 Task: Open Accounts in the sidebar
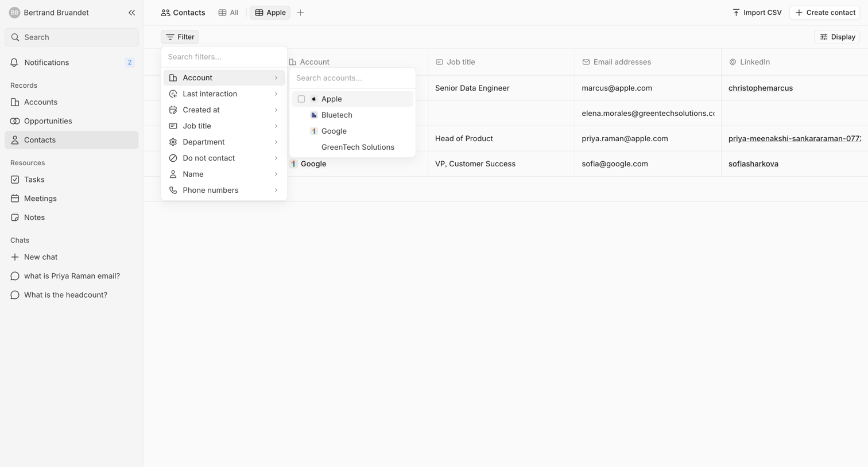(x=72, y=102)
